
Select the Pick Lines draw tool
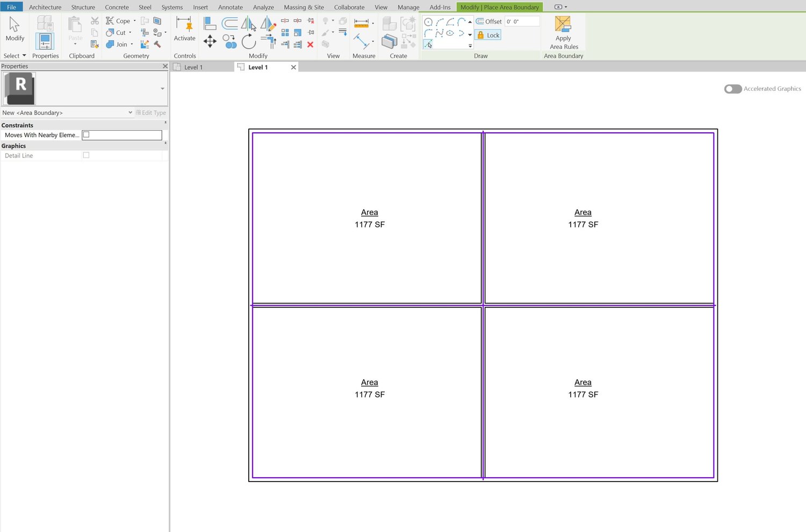428,45
